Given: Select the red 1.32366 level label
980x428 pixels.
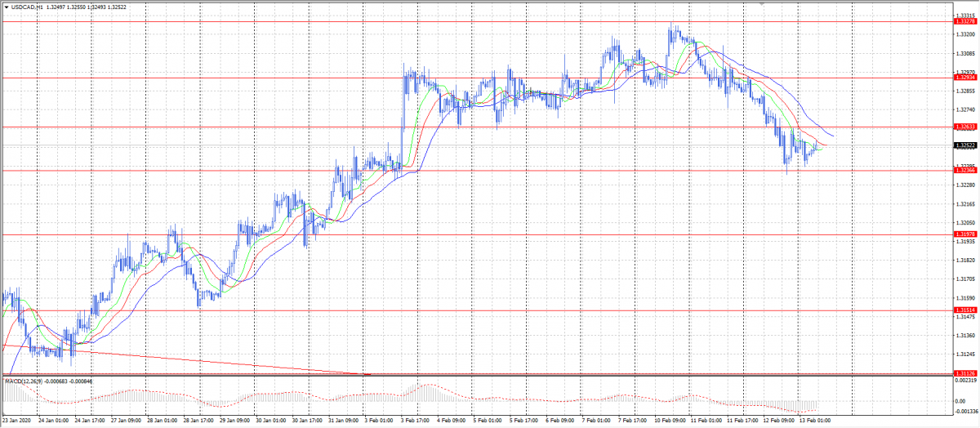Looking at the screenshot, I should click(965, 170).
